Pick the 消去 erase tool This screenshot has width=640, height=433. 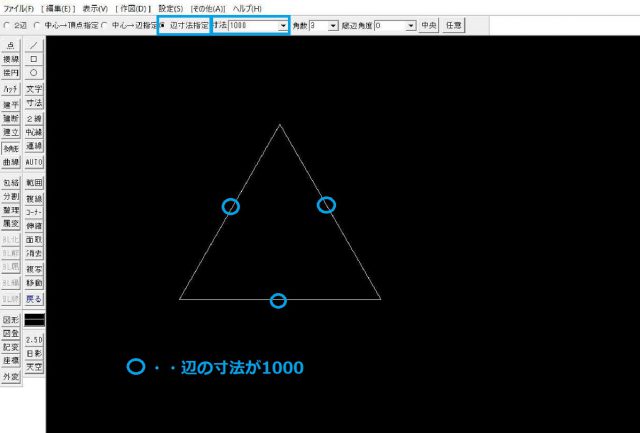click(x=34, y=254)
